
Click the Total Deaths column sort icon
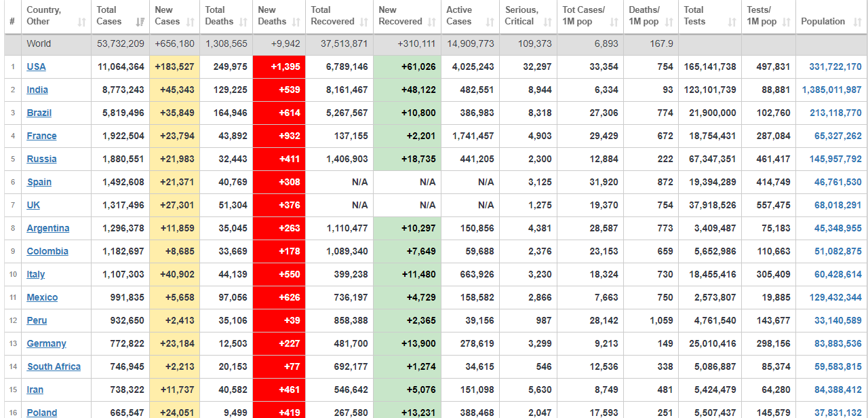click(x=243, y=22)
